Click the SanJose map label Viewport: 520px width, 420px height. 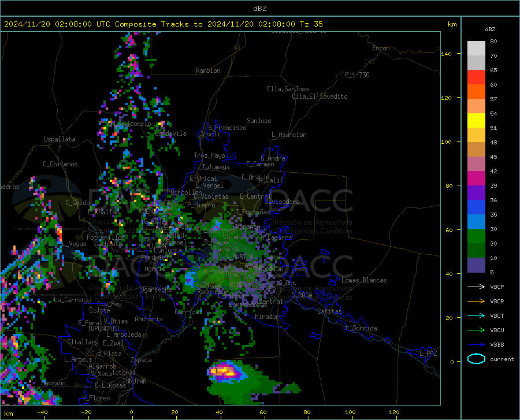(x=259, y=121)
